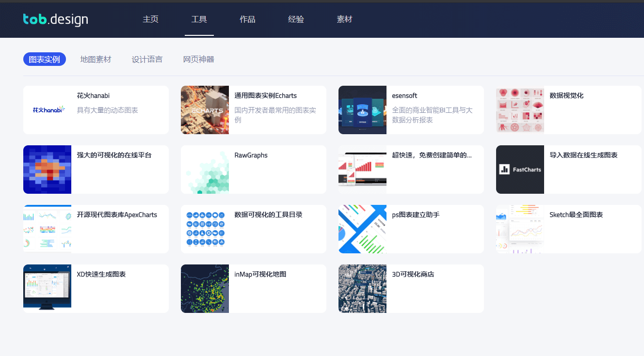Open the 工具 nav item
The image size is (644, 356).
(199, 19)
